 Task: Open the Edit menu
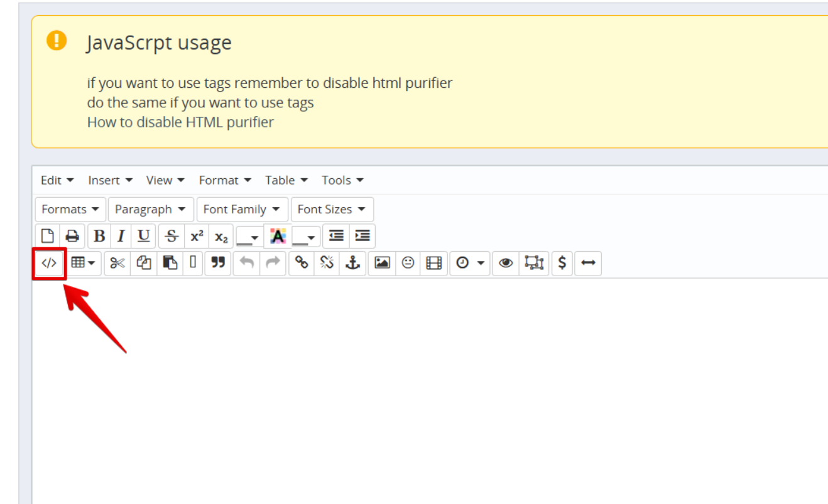click(57, 180)
